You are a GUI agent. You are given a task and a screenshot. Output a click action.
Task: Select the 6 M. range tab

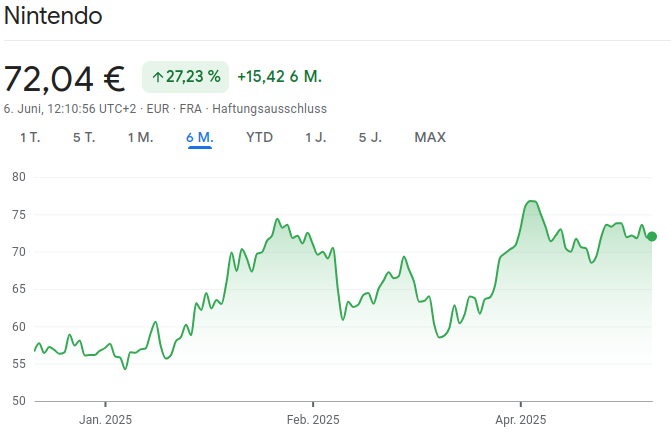coord(200,138)
